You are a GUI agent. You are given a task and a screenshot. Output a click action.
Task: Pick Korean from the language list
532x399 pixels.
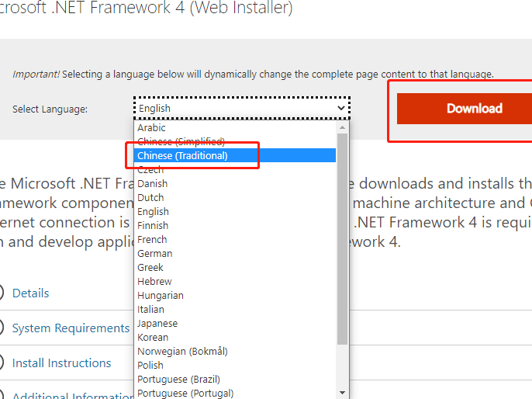[x=235, y=337]
